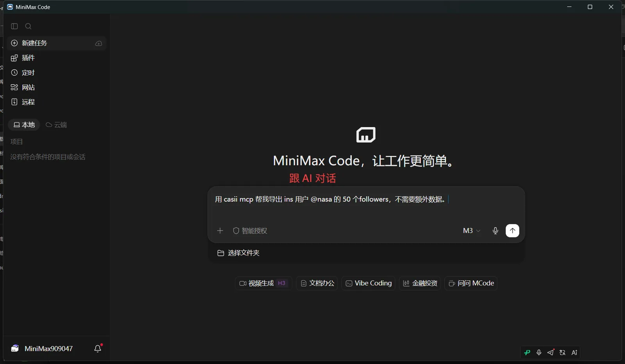Image resolution: width=625 pixels, height=364 pixels.
Task: Send the prompt with the arrow button
Action: (512, 231)
